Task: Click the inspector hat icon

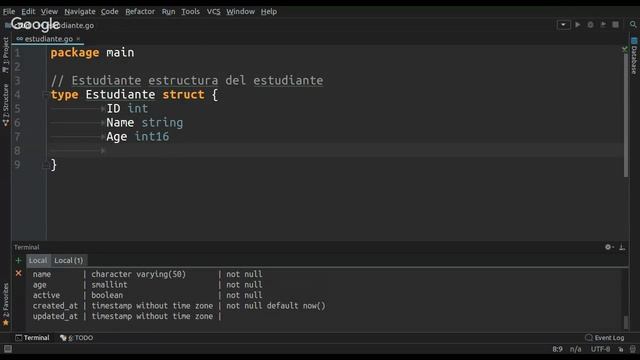Action: 633,349
